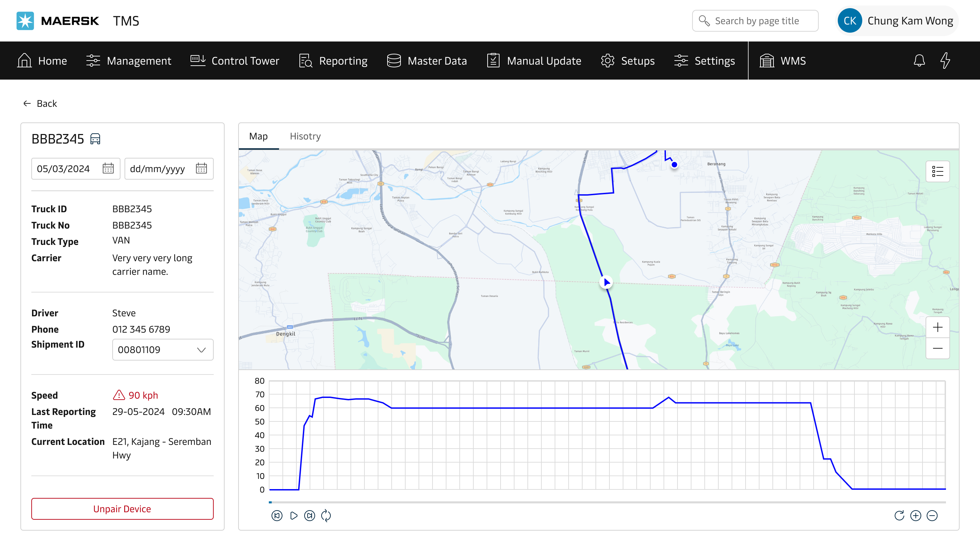
Task: Zoom in on the map
Action: tap(937, 328)
